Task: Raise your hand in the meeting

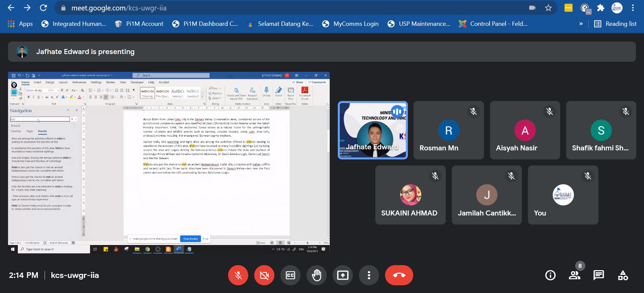Action: click(316, 275)
